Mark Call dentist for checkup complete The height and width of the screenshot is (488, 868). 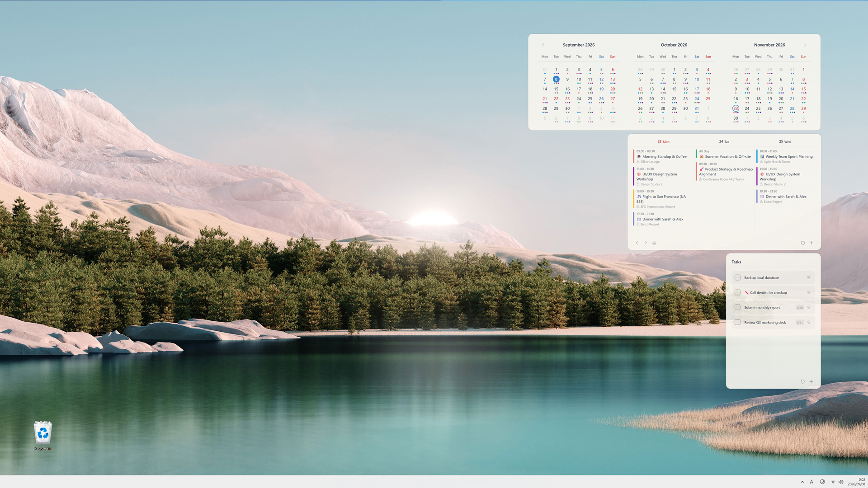click(737, 292)
